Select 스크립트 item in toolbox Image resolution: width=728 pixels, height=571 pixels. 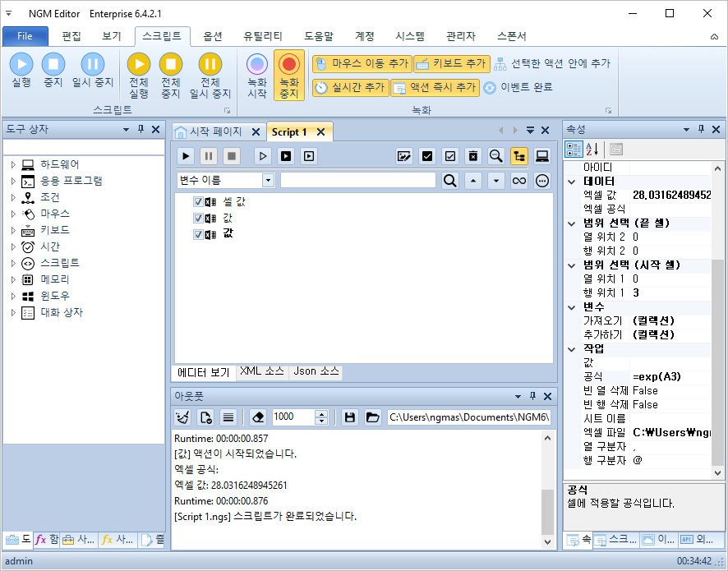point(59,263)
